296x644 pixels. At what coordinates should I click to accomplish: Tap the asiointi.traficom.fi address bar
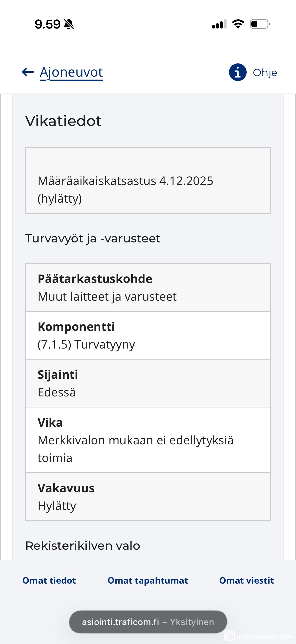[148, 622]
